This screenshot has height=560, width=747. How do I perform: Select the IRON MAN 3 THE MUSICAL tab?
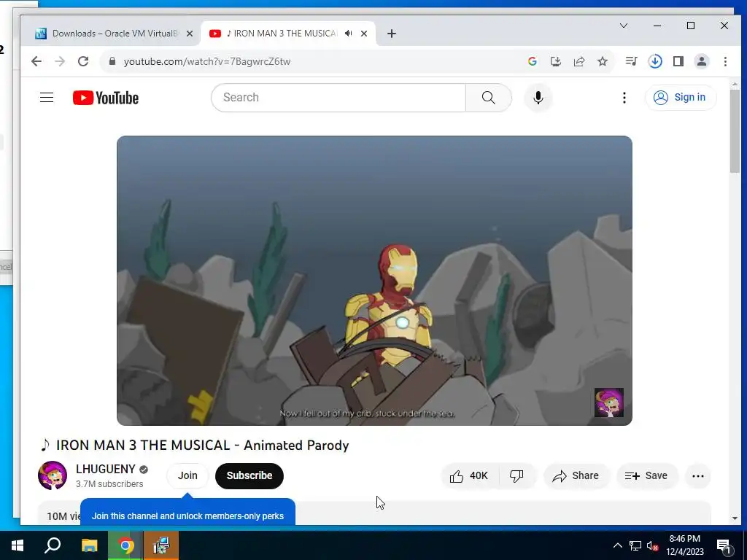[282, 34]
